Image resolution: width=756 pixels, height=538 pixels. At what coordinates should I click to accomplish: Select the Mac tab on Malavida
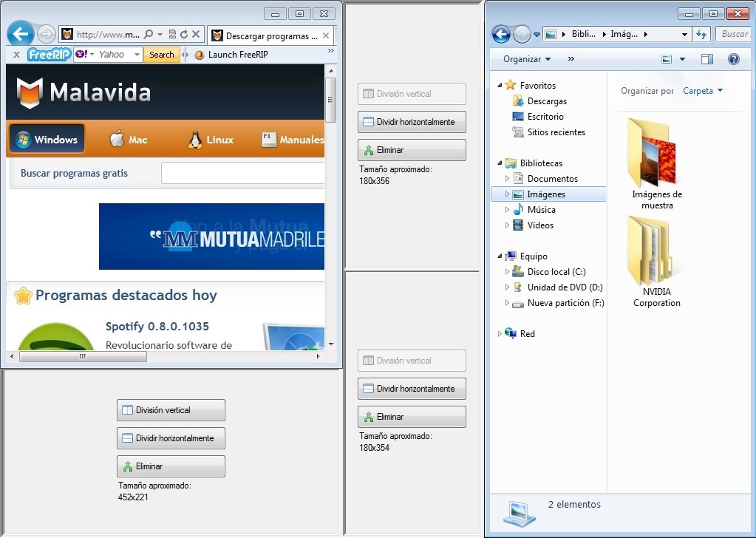pos(129,140)
